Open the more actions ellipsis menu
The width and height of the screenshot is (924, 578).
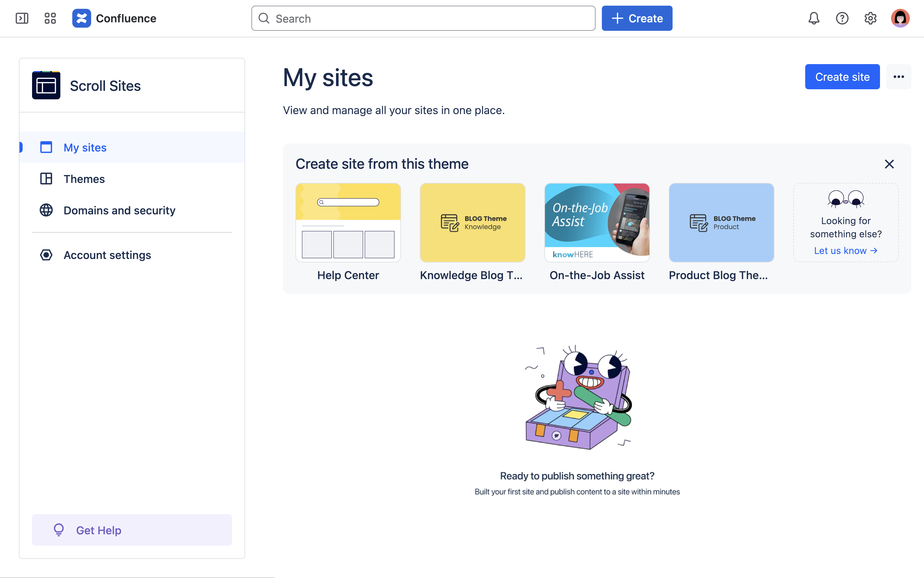899,77
